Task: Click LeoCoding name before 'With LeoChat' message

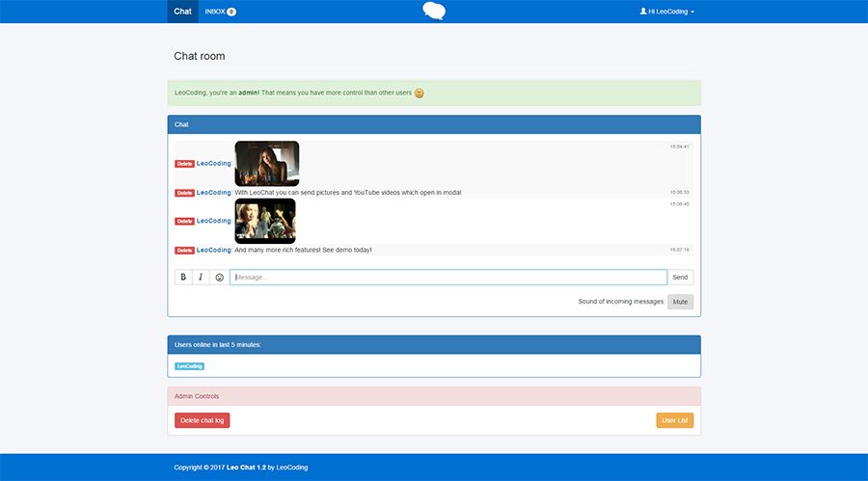Action: pyautogui.click(x=214, y=193)
